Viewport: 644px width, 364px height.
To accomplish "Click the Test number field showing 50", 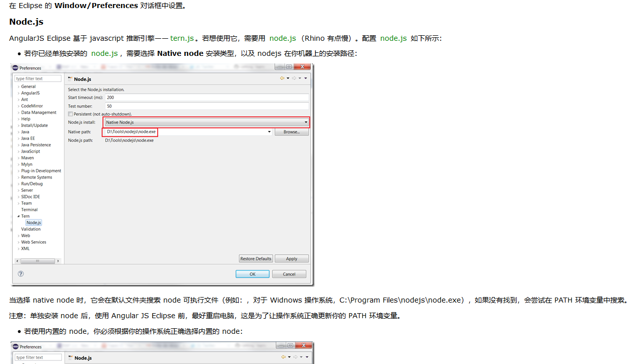I will tap(206, 106).
